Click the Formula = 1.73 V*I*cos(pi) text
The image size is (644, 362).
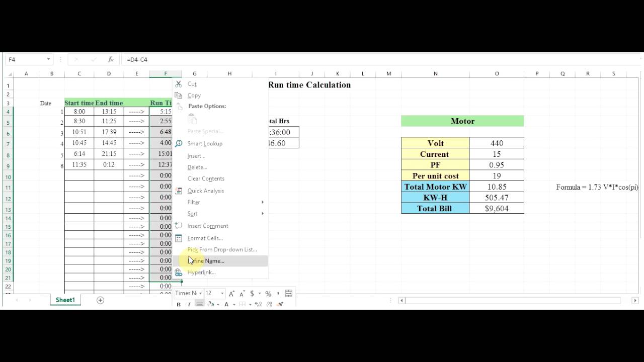(x=597, y=187)
